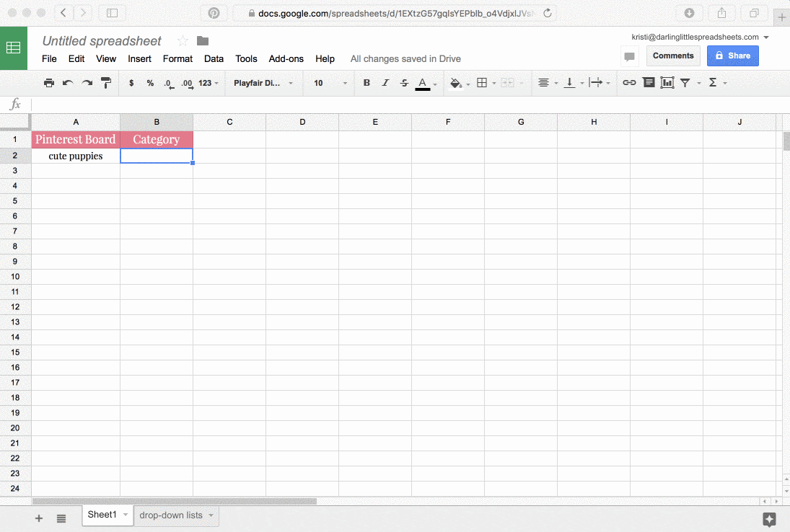Toggle strikethrough formatting
This screenshot has height=532, width=790.
click(404, 83)
